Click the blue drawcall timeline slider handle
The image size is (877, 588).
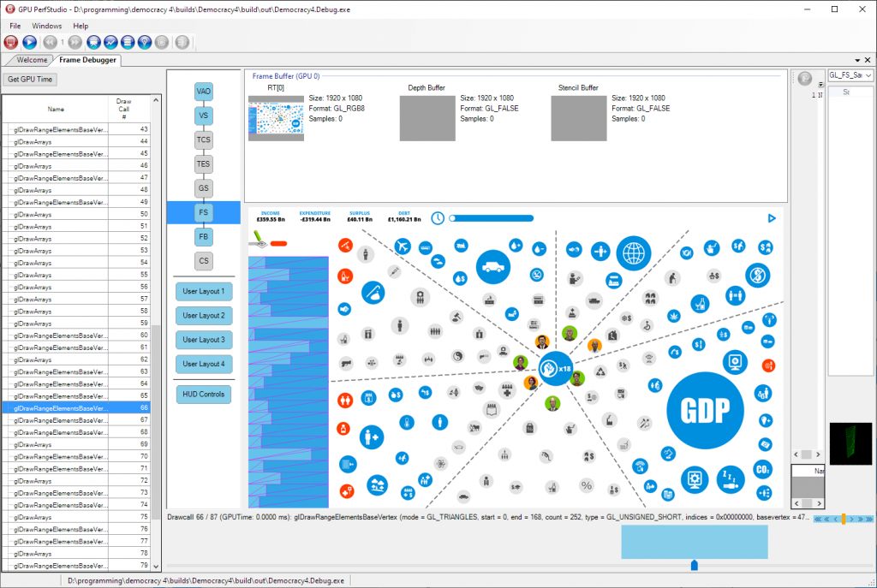point(694,565)
